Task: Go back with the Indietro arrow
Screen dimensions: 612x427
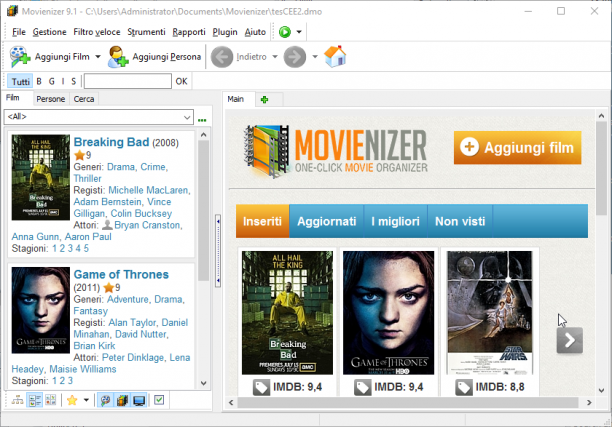Action: tap(222, 57)
